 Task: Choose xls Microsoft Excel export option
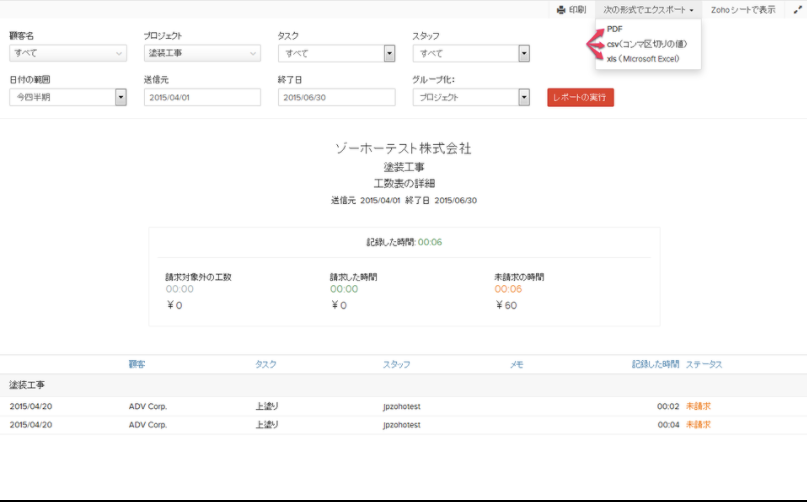click(x=643, y=59)
